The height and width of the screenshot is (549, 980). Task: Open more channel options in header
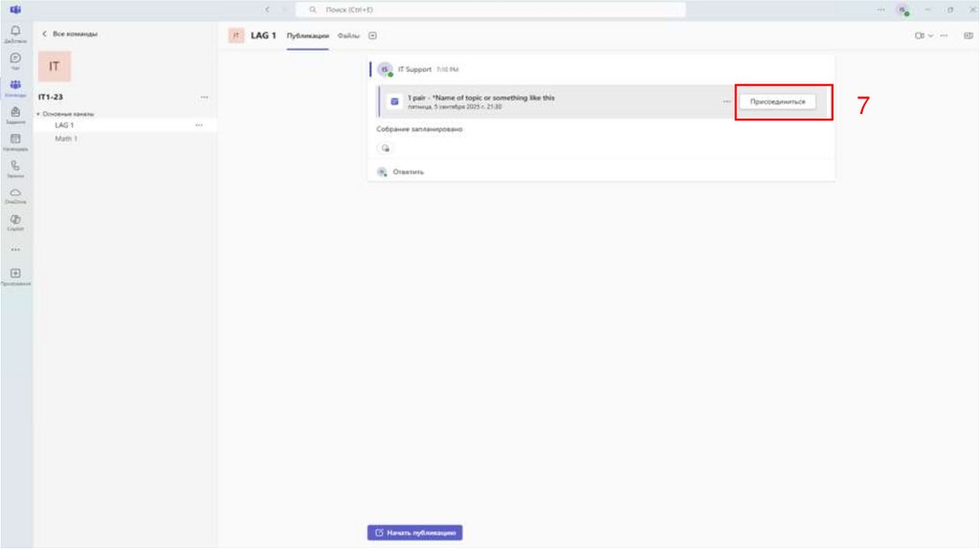coord(944,35)
